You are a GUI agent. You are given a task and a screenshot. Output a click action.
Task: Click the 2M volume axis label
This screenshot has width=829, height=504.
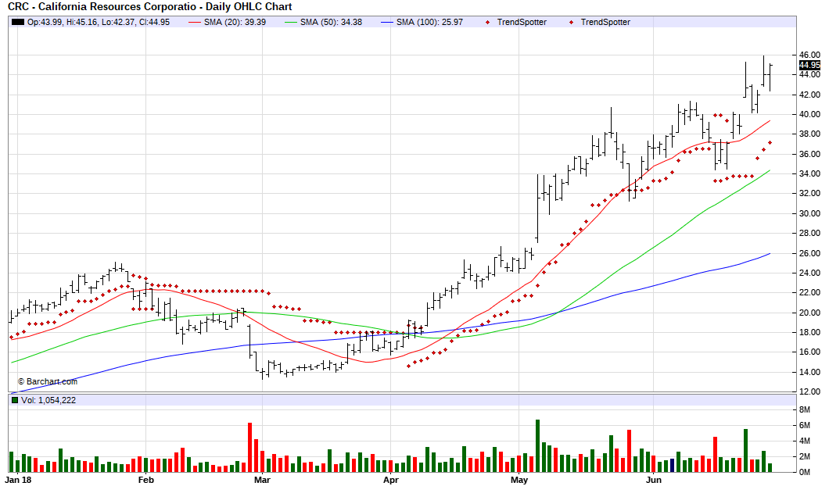805,456
